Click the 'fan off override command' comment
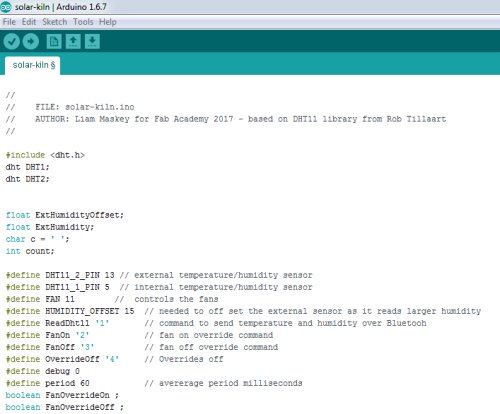500x414 pixels. [x=218, y=347]
